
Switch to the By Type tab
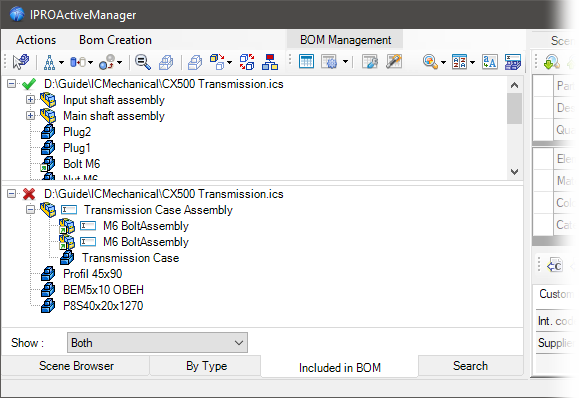click(x=206, y=366)
